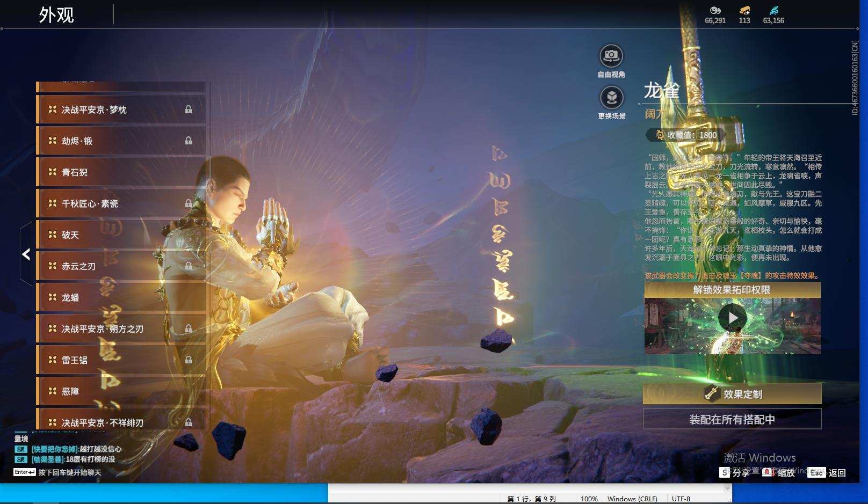Viewport: 868px width, 504px height.
Task: Click the weapon icon beside 恶障
Action: tap(53, 391)
